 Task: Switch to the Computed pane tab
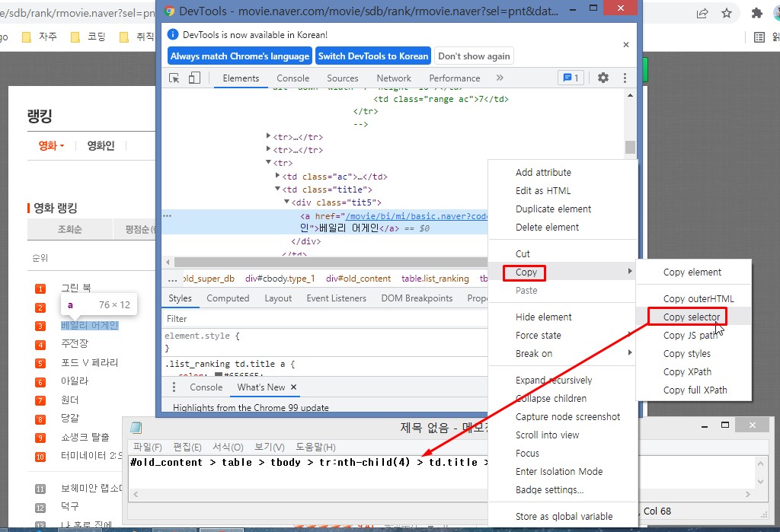228,298
